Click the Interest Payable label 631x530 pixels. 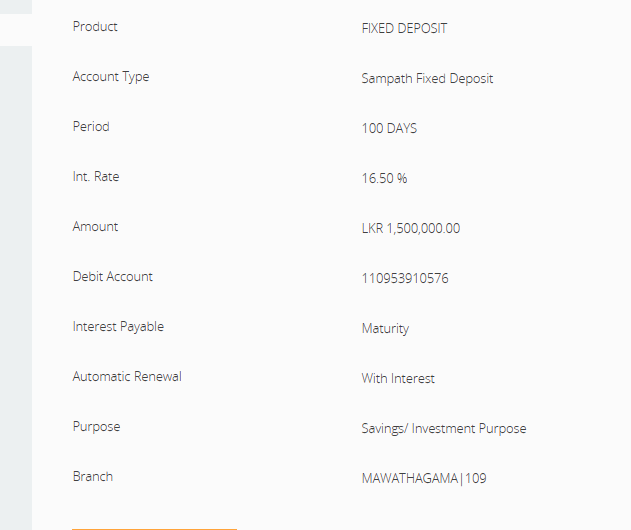118,327
